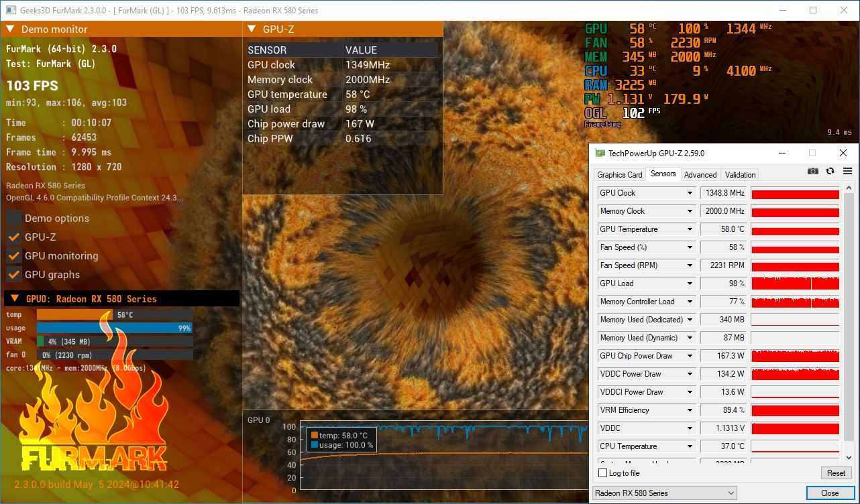Click the 1.1313 V VDDC value

724,428
